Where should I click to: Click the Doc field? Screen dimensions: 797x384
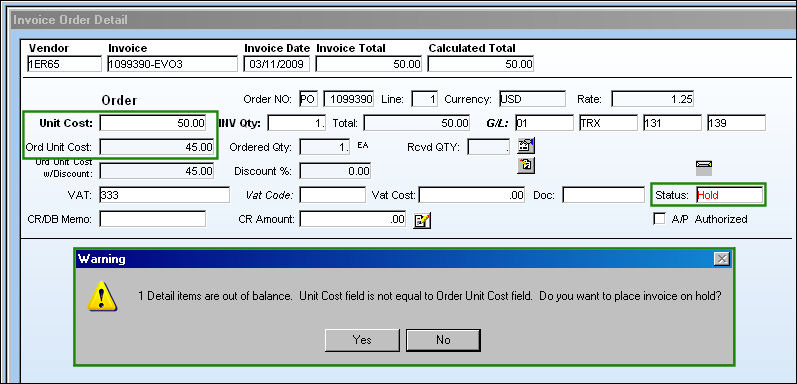click(x=603, y=195)
